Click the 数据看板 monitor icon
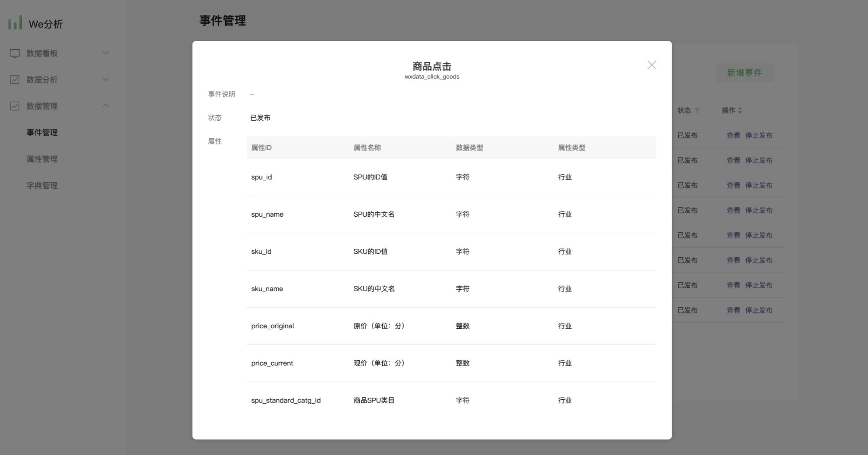 pos(15,53)
